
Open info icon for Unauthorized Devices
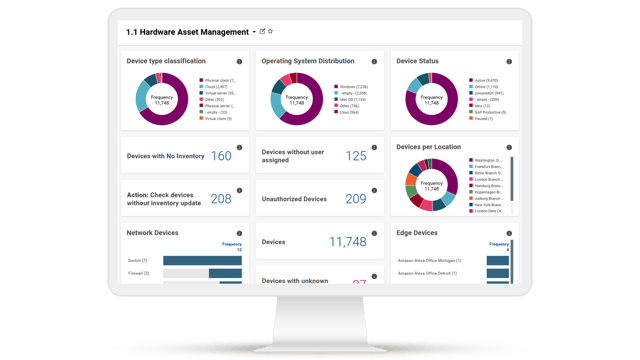click(374, 190)
